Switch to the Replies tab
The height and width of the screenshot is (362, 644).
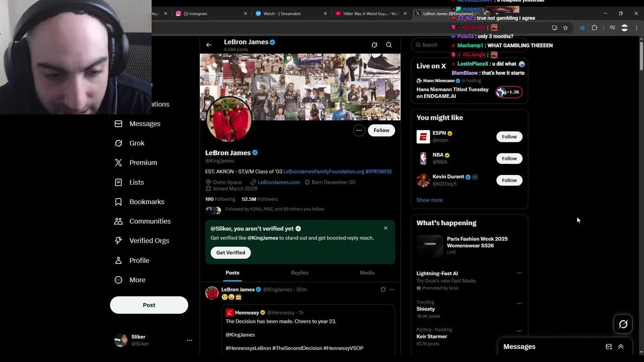point(299,273)
